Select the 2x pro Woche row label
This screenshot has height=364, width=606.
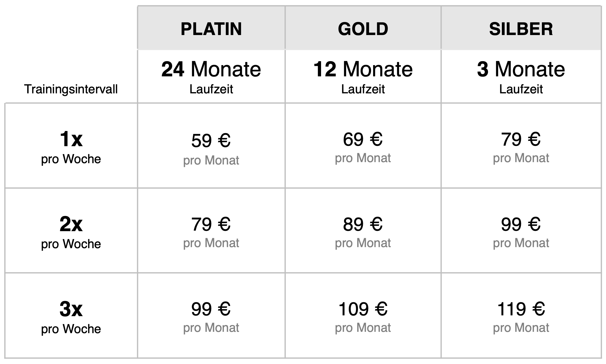click(x=71, y=231)
